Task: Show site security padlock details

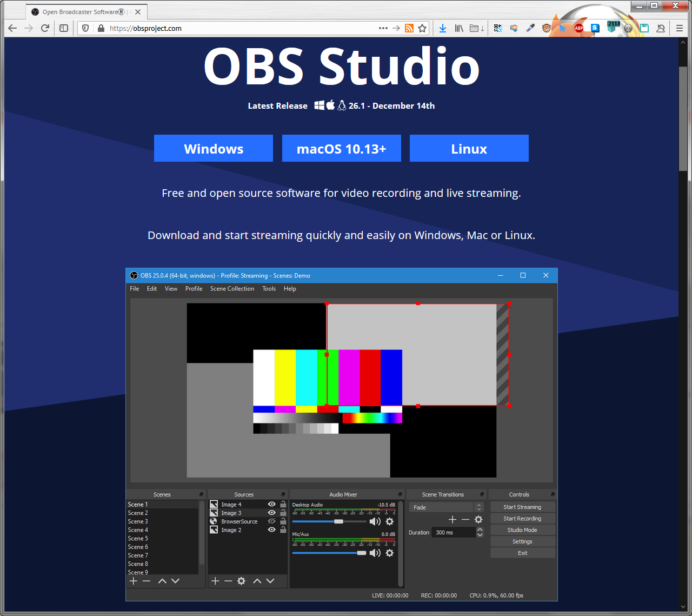Action: (101, 28)
